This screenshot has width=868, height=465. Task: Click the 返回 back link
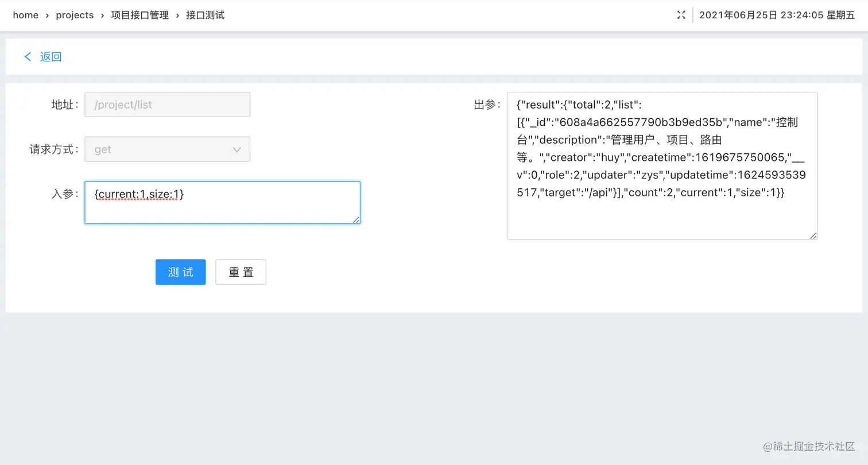(51, 56)
